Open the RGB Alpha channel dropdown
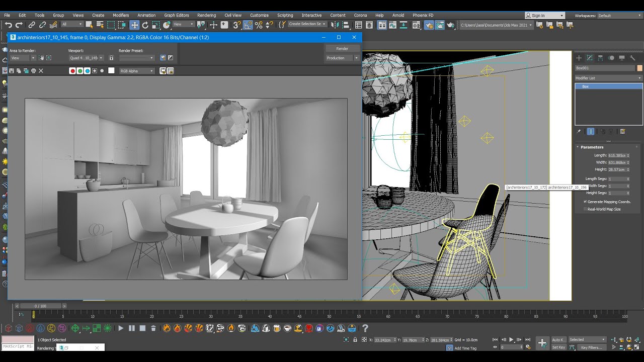Screen dimensions: 644x362 [x=136, y=71]
